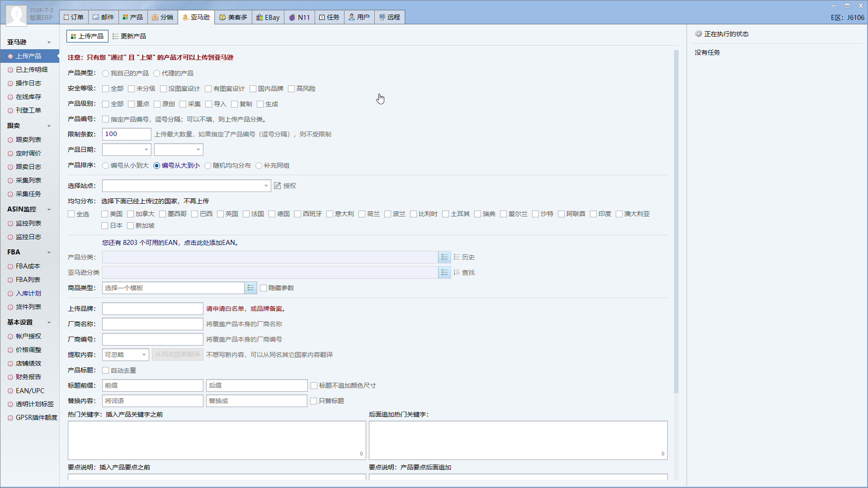
Task: Click the 标题前缀 前缀 input field
Action: 153,385
